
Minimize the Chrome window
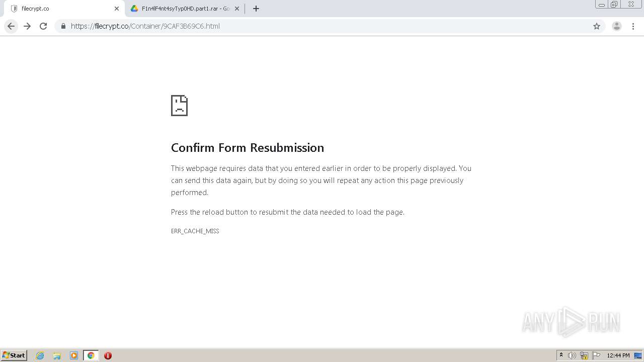click(602, 5)
